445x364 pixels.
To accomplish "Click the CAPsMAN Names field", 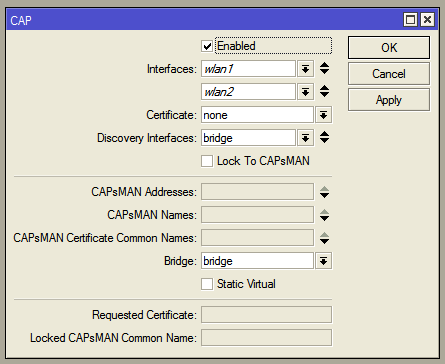I will (x=257, y=215).
